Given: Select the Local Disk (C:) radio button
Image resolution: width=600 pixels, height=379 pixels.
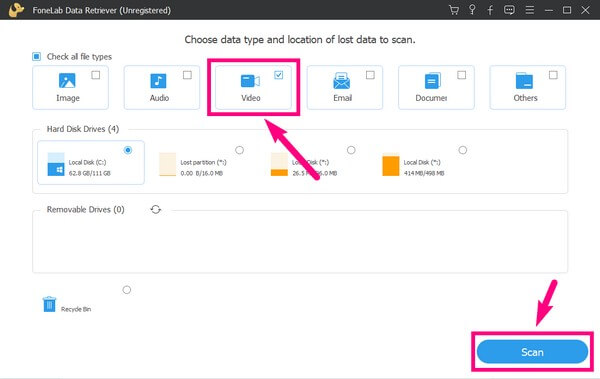Looking at the screenshot, I should point(128,150).
